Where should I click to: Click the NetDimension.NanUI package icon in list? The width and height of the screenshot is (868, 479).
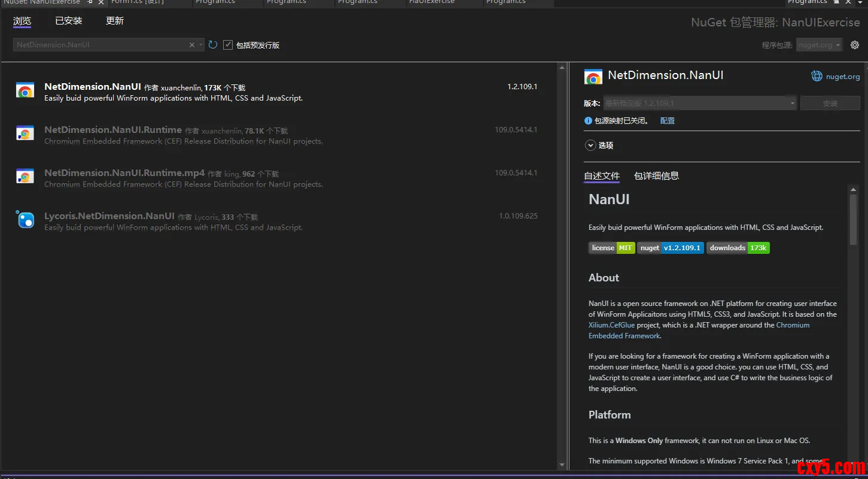[25, 91]
